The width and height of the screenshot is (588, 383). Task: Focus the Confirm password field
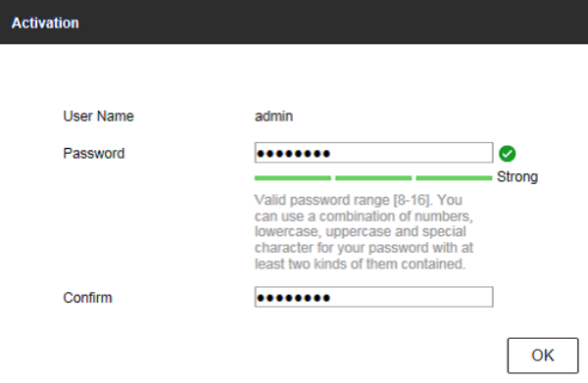coord(373,297)
